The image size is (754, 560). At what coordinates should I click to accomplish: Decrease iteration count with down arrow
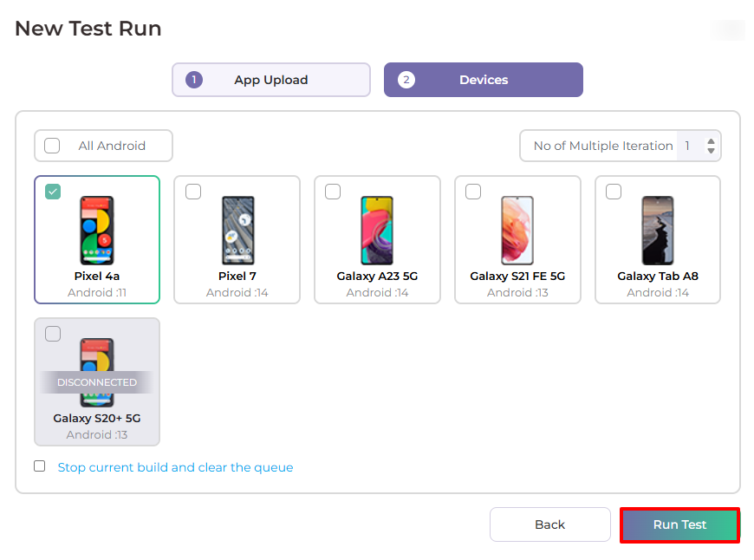coord(711,151)
